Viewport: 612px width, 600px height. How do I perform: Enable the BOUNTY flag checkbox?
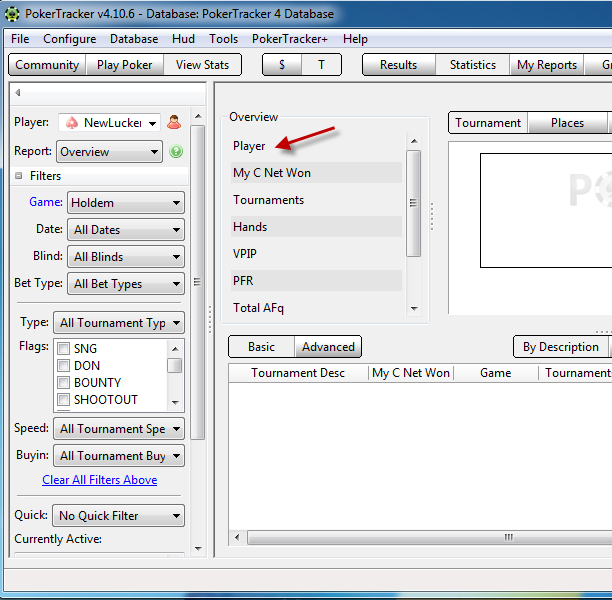pos(64,383)
